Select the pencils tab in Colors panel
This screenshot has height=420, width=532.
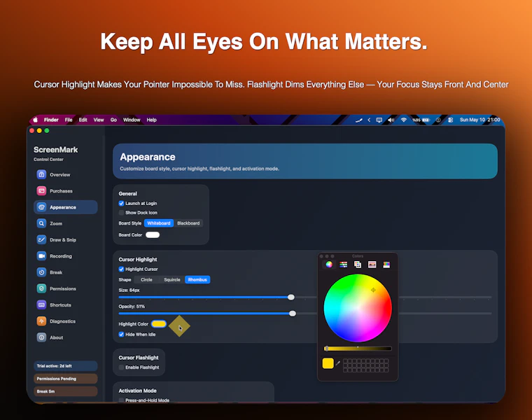coord(386,265)
